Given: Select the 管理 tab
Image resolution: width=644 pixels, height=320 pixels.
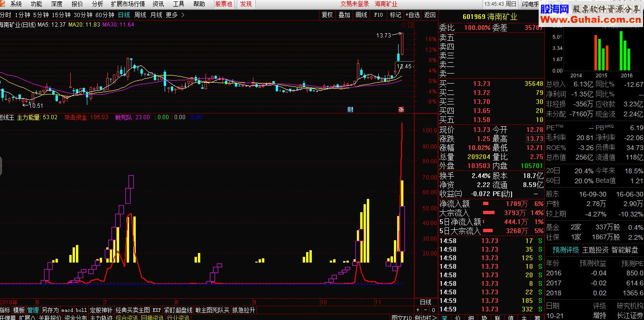Looking at the screenshot, I should tap(33, 310).
